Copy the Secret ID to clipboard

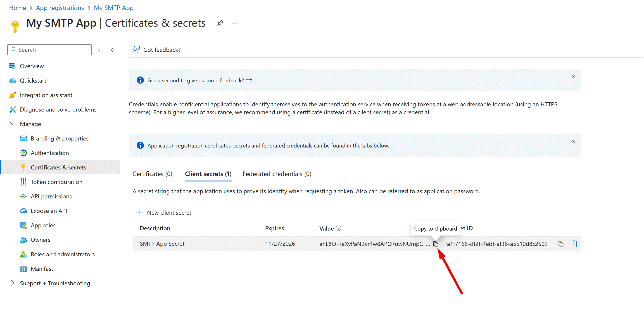click(561, 244)
